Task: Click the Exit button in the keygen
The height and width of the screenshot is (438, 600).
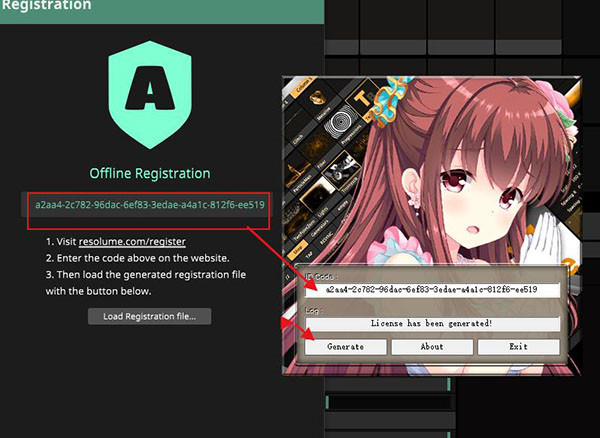Action: [518, 347]
